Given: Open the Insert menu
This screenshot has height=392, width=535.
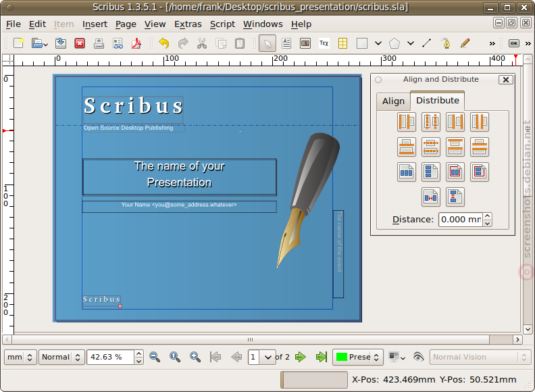Looking at the screenshot, I should (95, 24).
